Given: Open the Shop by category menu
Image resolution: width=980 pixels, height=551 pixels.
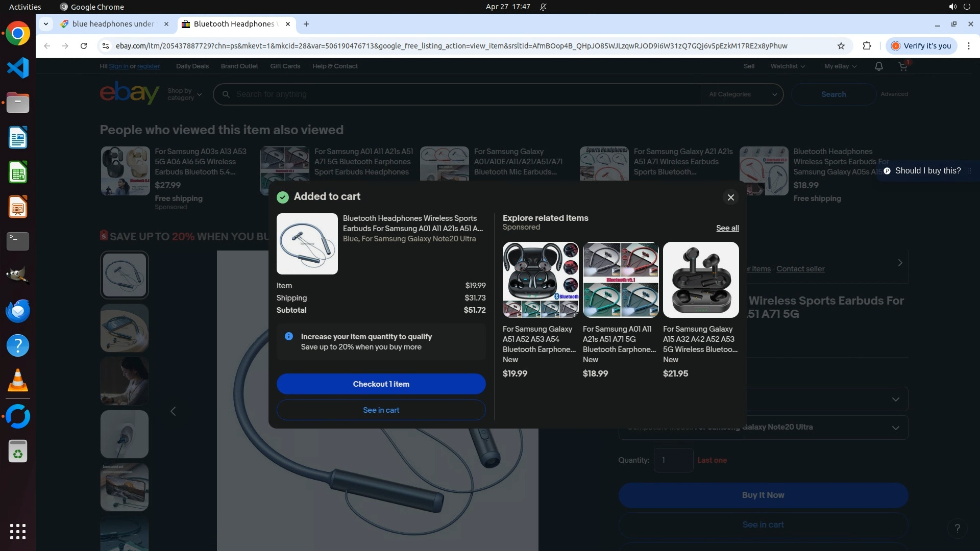Looking at the screenshot, I should pos(184,94).
